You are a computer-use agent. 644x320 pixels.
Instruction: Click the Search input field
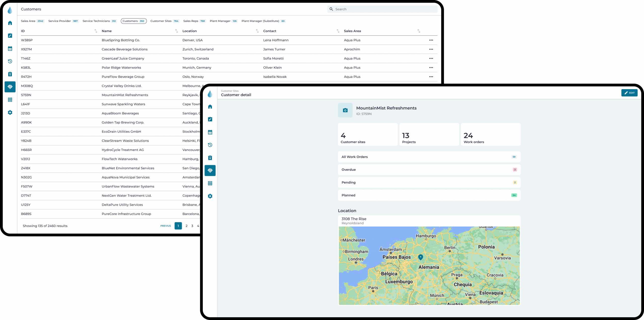382,9
